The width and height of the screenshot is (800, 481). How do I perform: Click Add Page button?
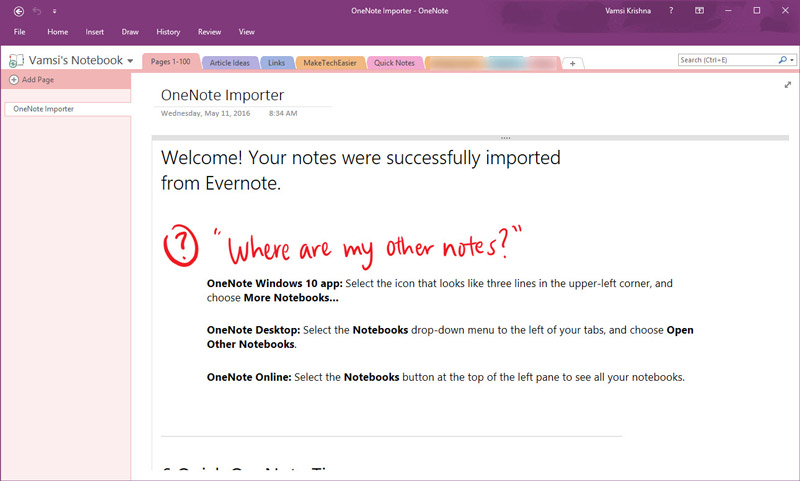coord(32,80)
